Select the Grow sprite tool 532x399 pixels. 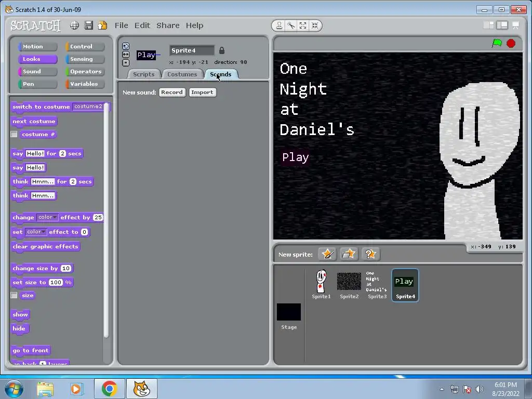coord(303,25)
